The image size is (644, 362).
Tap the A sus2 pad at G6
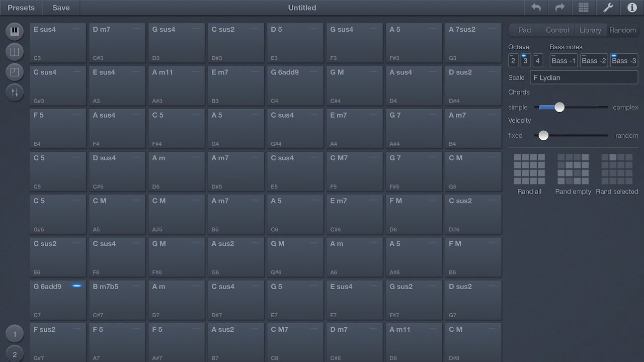coord(236,257)
